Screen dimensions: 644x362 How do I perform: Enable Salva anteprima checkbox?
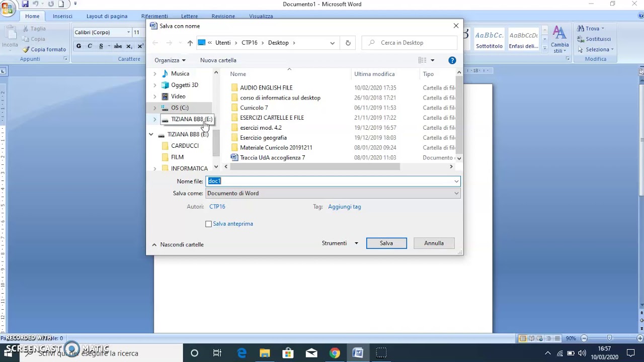208,224
